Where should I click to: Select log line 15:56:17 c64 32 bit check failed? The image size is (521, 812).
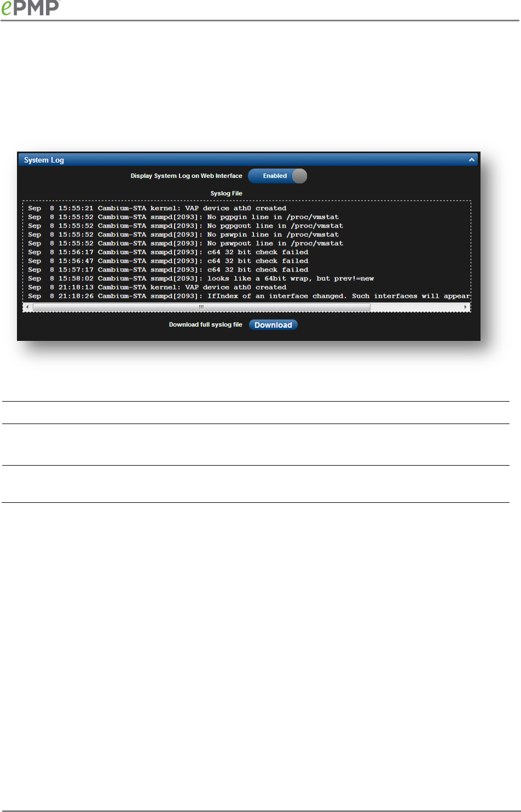point(168,252)
